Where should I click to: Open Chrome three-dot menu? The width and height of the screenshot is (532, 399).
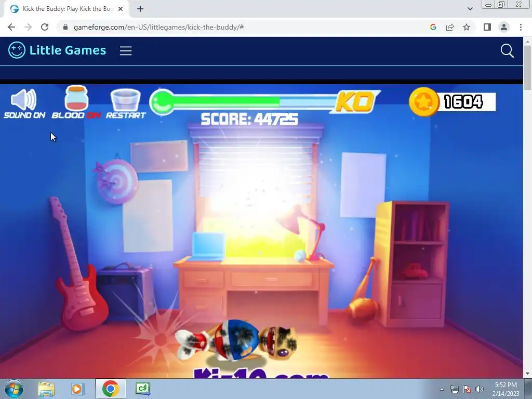coord(521,27)
